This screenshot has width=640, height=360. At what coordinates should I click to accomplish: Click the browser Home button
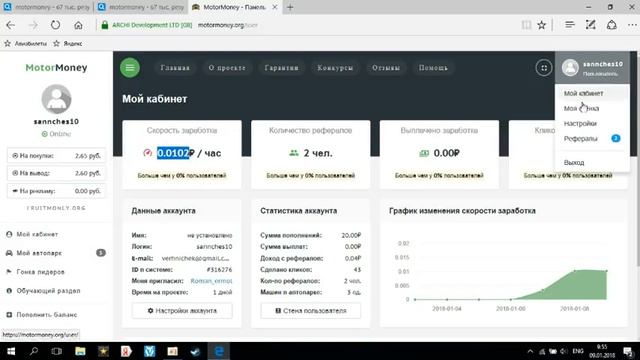78,25
